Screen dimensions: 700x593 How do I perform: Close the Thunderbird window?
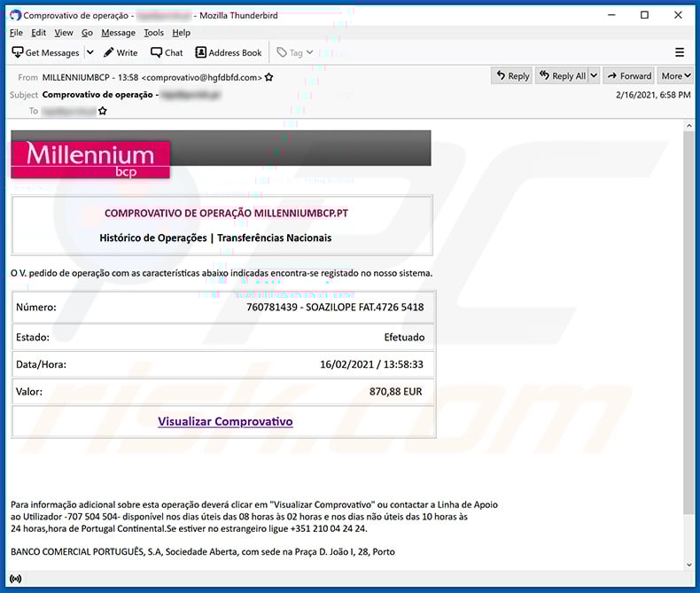pos(678,15)
